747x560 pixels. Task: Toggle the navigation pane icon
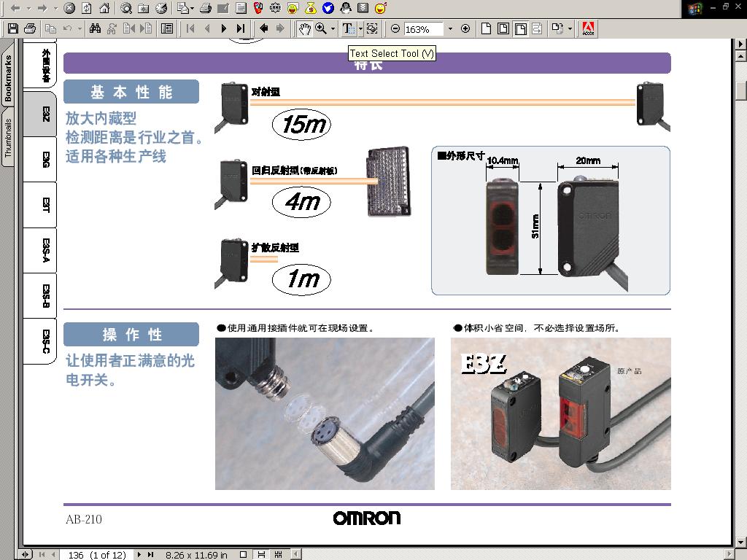point(167,28)
